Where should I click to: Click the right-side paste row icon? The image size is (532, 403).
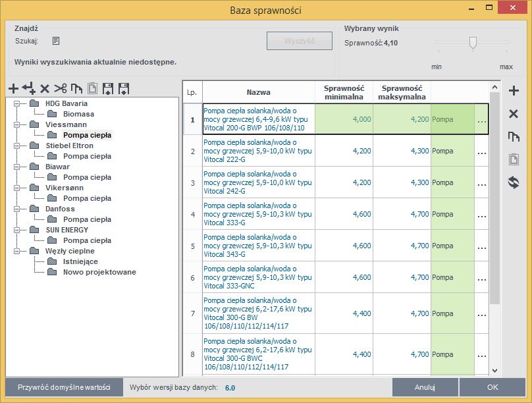pyautogui.click(x=514, y=159)
